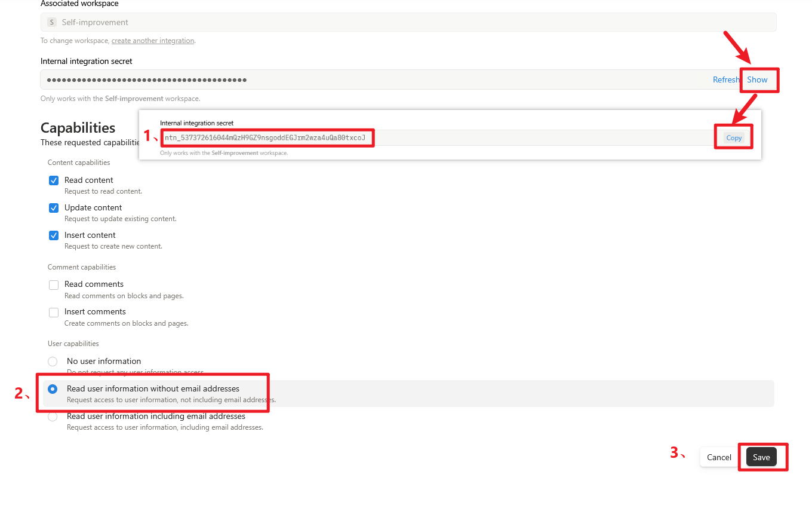
Task: Click the 'Content capabilities' section label
Action: click(79, 163)
